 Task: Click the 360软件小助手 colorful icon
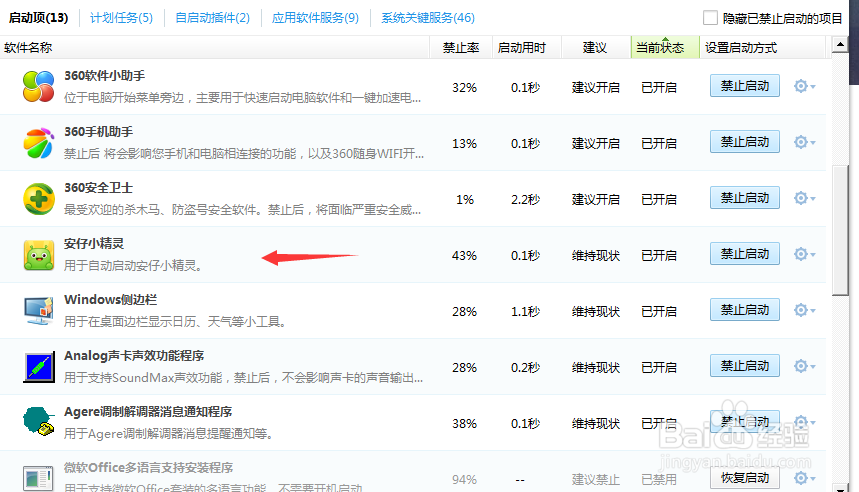pos(38,87)
